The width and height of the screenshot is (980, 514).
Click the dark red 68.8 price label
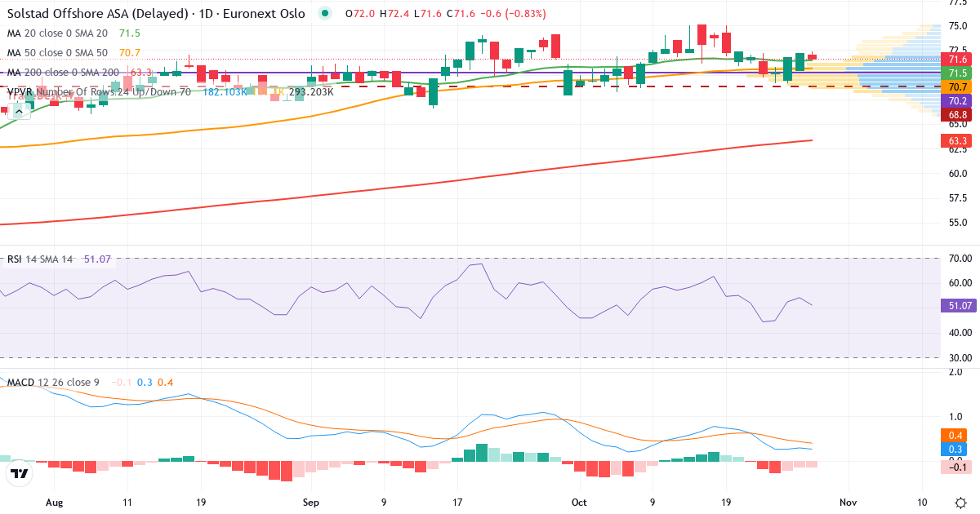pos(957,115)
